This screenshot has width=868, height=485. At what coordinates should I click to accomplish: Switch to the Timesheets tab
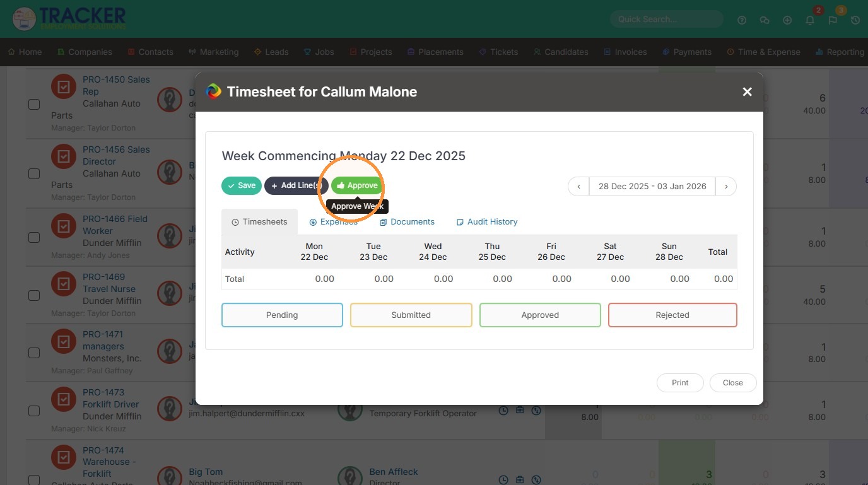(x=259, y=222)
